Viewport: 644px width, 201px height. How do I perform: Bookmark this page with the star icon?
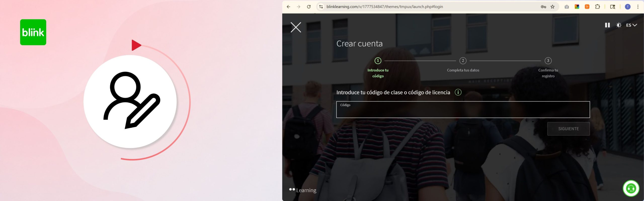tap(552, 7)
